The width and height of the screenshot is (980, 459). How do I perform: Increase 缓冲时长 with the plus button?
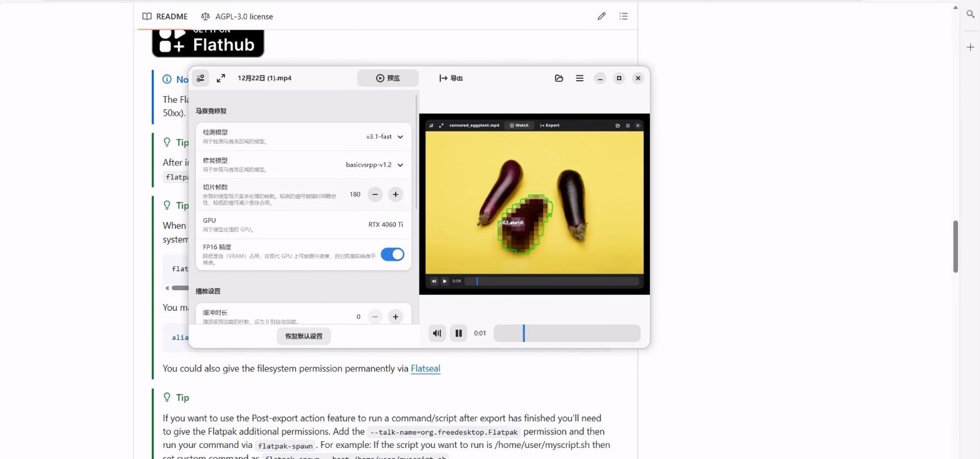pyautogui.click(x=396, y=316)
